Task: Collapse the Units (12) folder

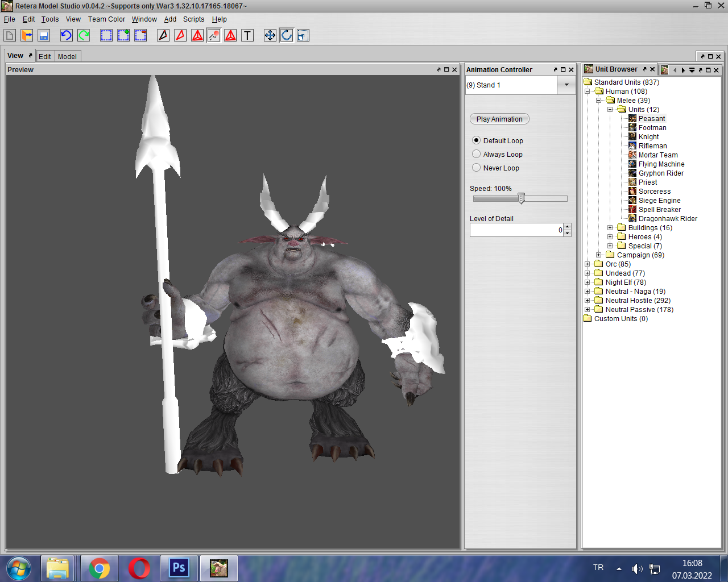Action: tap(610, 109)
